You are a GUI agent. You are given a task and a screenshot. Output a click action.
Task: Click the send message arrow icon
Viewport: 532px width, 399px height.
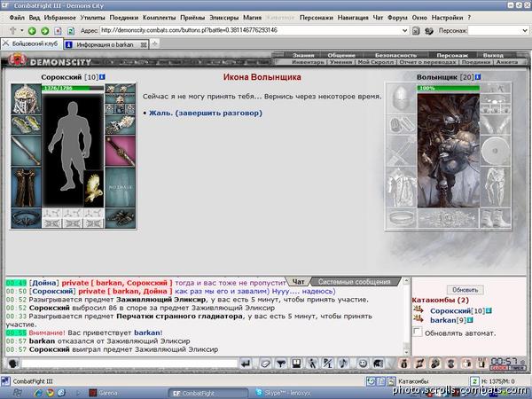tap(246, 364)
